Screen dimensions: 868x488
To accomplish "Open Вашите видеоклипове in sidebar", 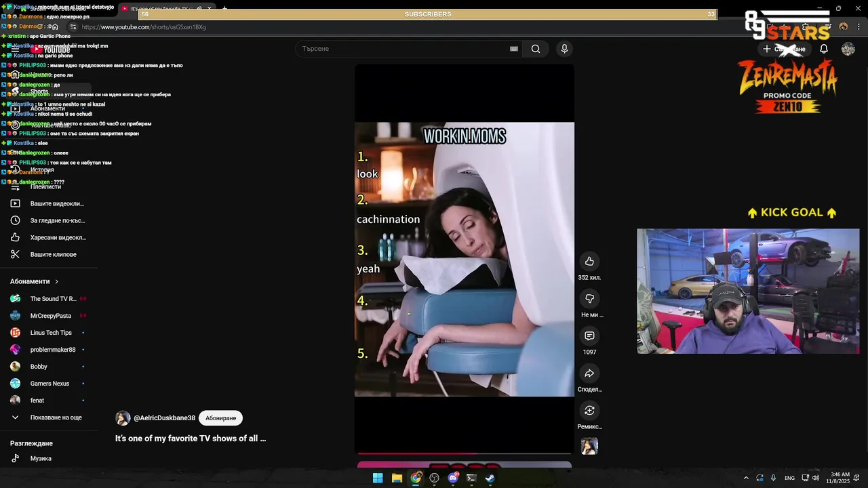I will point(49,203).
